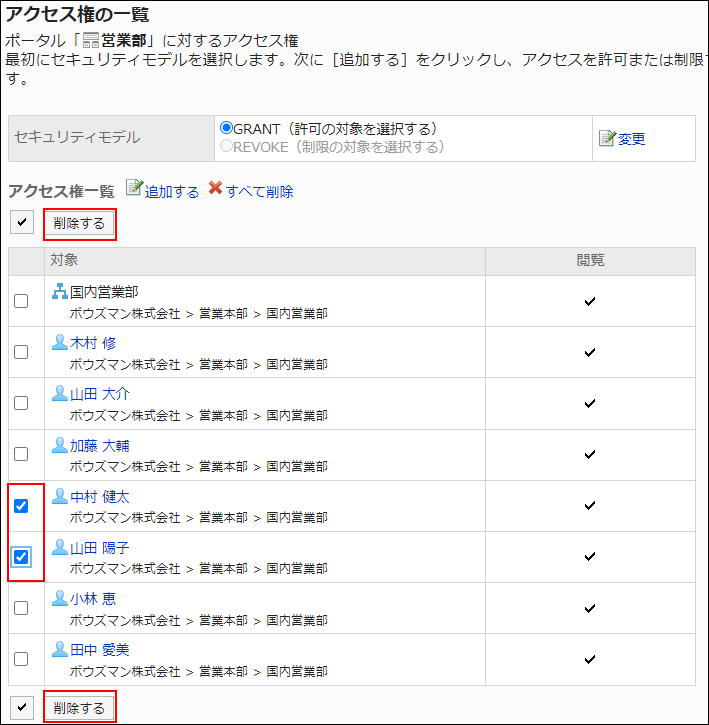Click the add icon next to 追加する
Viewport: 709px width, 725px height.
coord(135,188)
